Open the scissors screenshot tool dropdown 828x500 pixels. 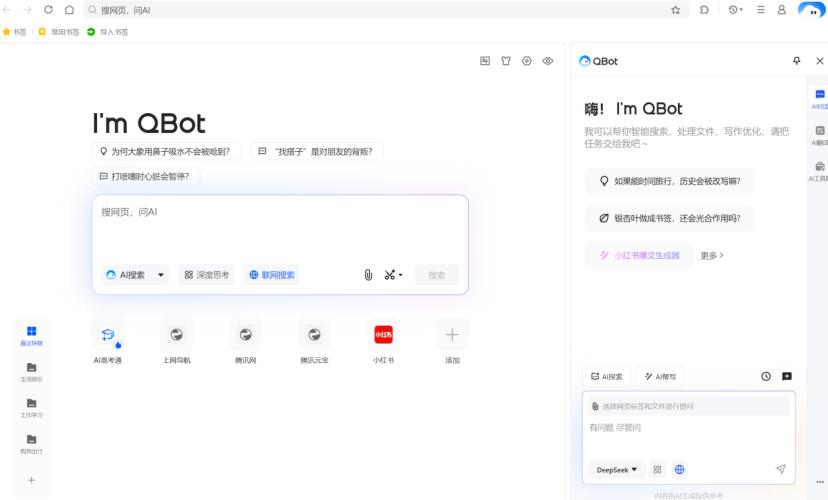point(393,275)
